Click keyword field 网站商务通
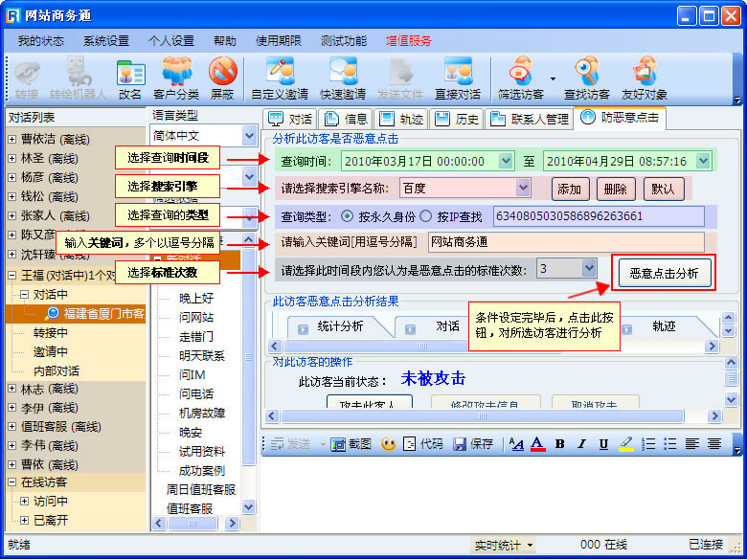This screenshot has height=560, width=747. pyautogui.click(x=566, y=242)
